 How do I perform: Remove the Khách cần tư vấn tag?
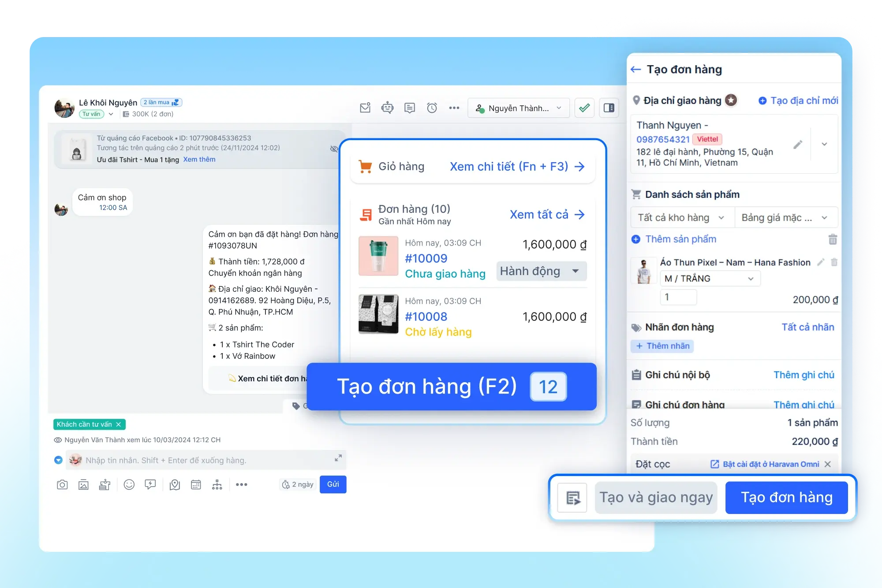(x=119, y=424)
